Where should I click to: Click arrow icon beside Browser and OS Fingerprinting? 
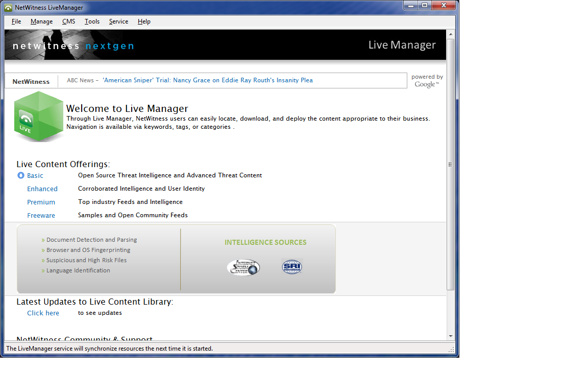42,250
